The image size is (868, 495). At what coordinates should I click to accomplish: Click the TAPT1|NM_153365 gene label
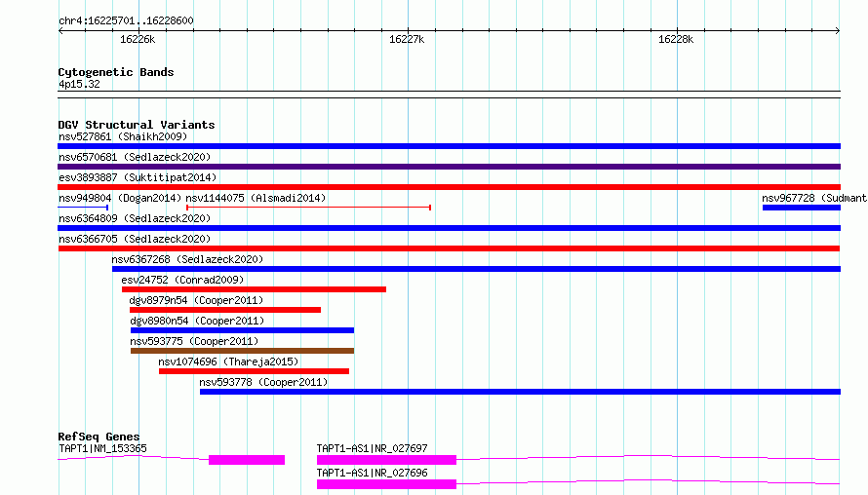click(x=102, y=448)
